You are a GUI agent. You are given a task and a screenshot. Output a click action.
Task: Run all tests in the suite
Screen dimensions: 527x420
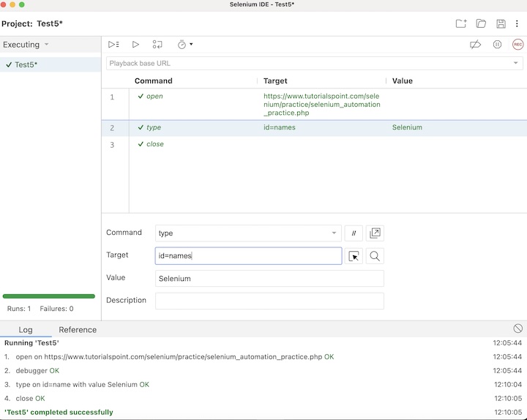(x=113, y=45)
